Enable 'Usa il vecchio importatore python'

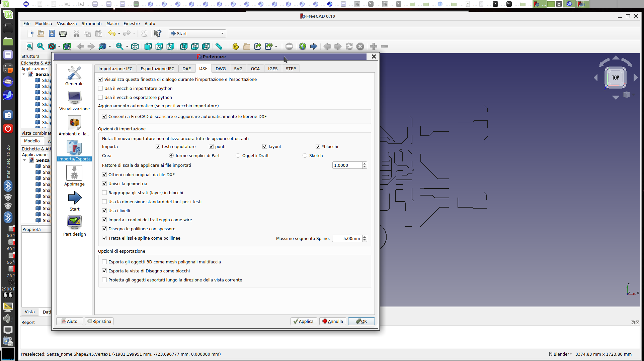[100, 89]
